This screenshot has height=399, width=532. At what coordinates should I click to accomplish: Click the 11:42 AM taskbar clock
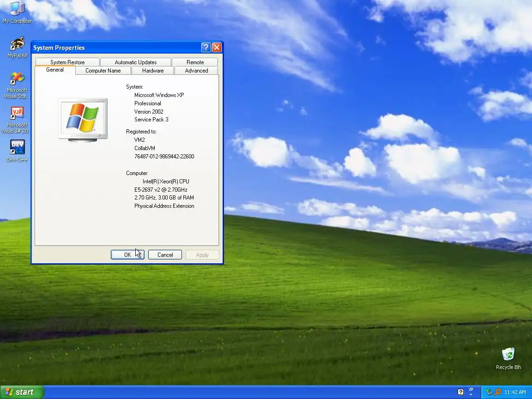click(x=515, y=392)
